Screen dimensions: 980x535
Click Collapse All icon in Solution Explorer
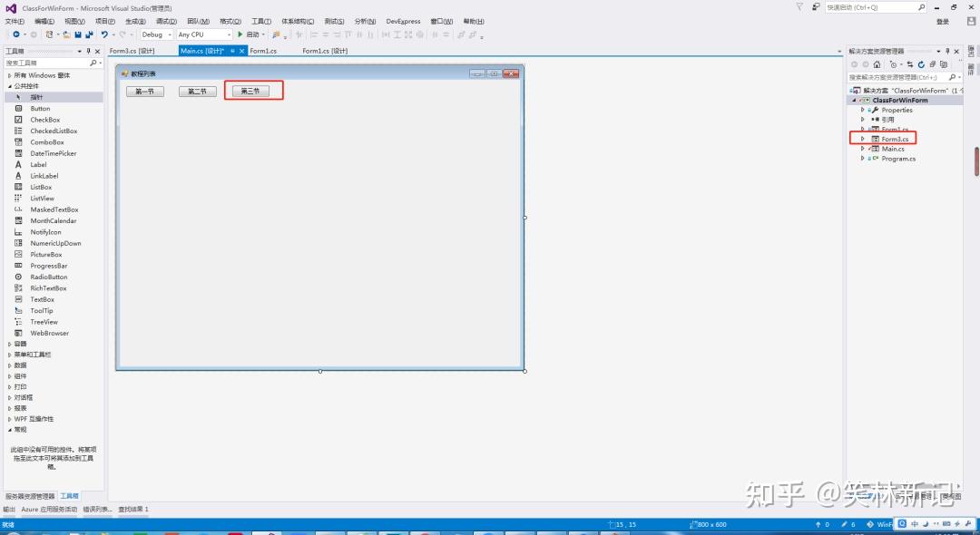933,64
